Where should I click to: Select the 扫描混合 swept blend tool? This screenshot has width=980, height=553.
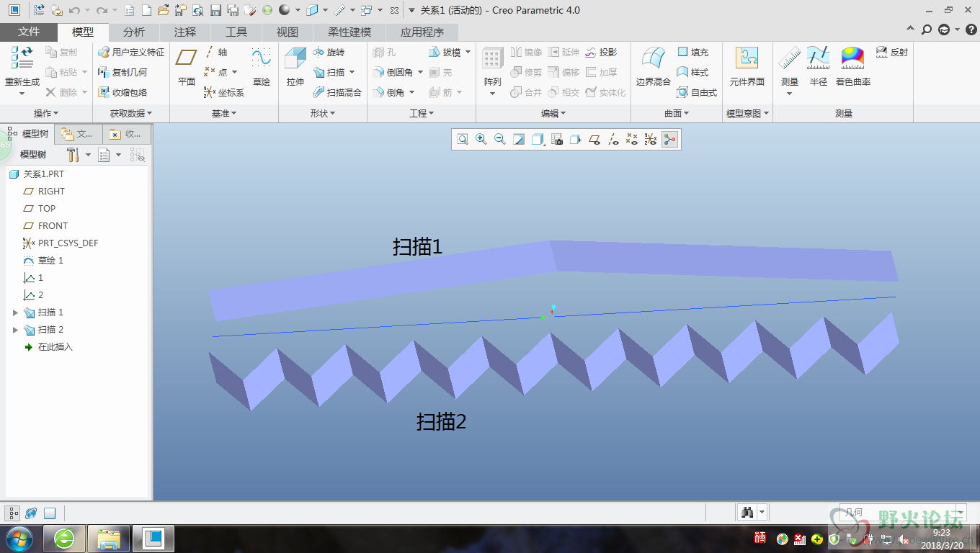tap(337, 92)
